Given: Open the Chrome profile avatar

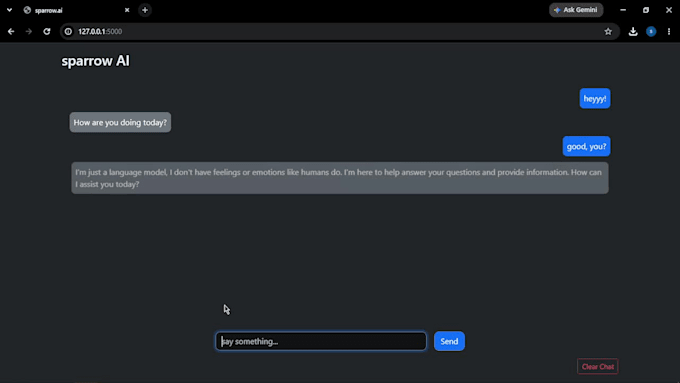Looking at the screenshot, I should (651, 31).
